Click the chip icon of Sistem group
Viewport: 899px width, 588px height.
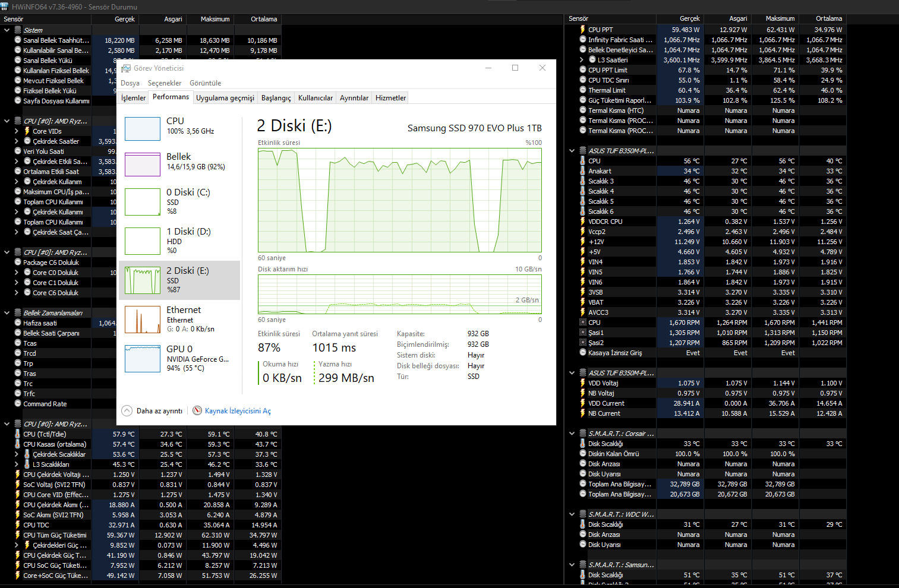[18, 30]
